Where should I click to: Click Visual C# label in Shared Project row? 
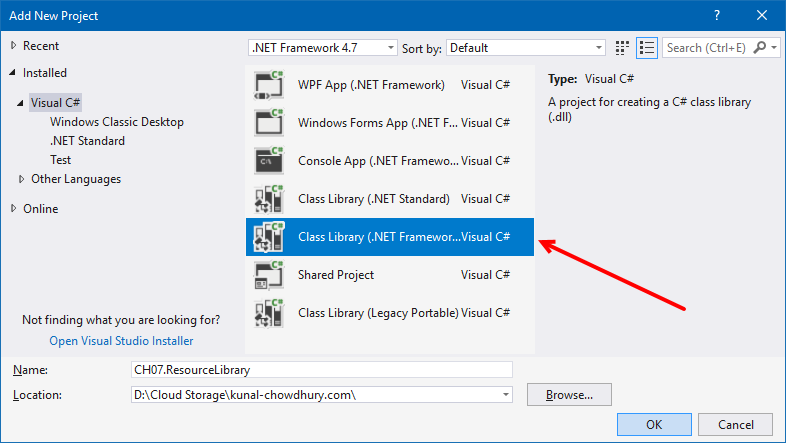click(485, 275)
